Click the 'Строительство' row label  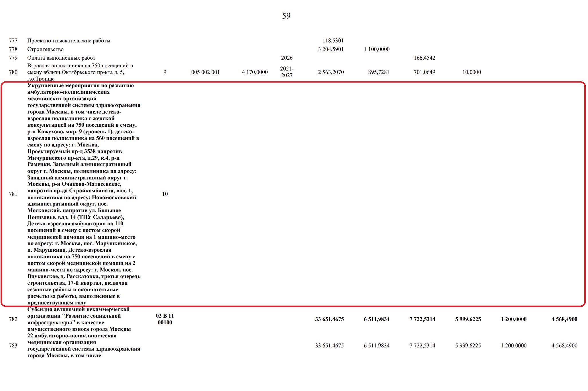pyautogui.click(x=45, y=49)
